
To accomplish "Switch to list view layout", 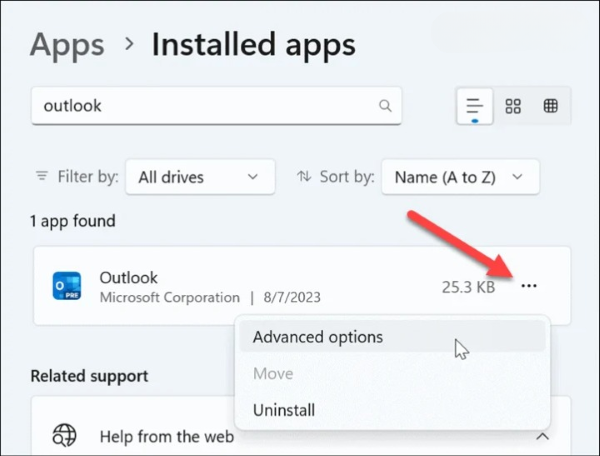I will pyautogui.click(x=474, y=106).
